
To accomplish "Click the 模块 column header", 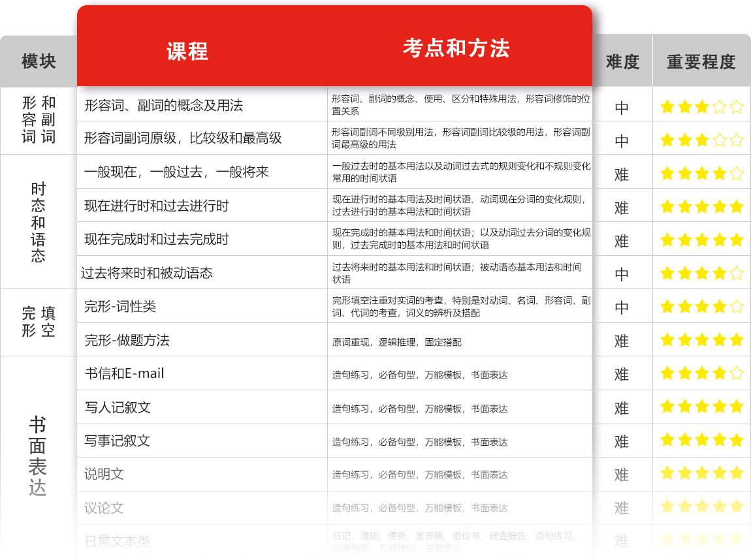I will [39, 61].
